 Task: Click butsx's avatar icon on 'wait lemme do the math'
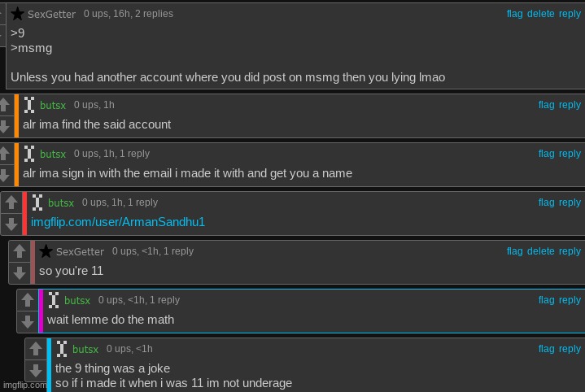pos(54,300)
